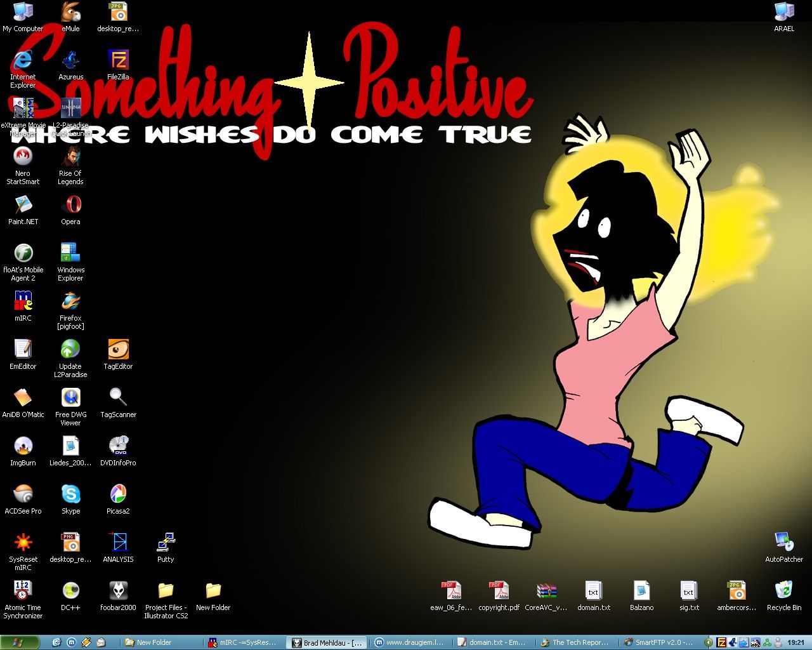This screenshot has width=812, height=650.
Task: Switch to mIRC -=SysRes... taskbar button
Action: pyautogui.click(x=245, y=642)
